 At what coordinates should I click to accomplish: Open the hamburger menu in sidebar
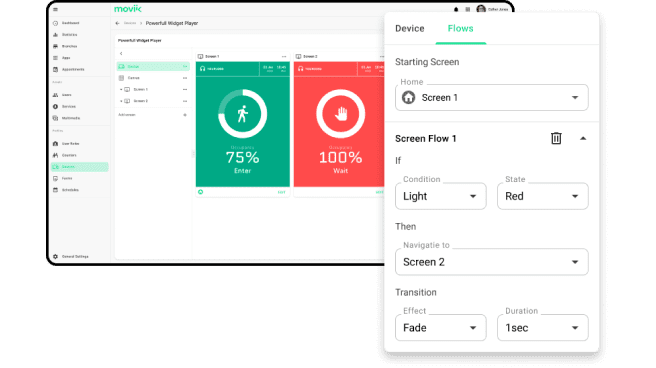(x=56, y=9)
